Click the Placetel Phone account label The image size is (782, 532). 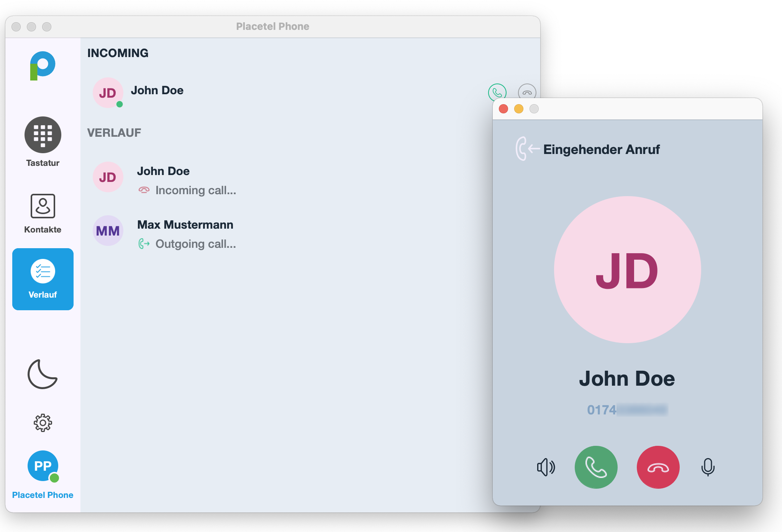(43, 495)
